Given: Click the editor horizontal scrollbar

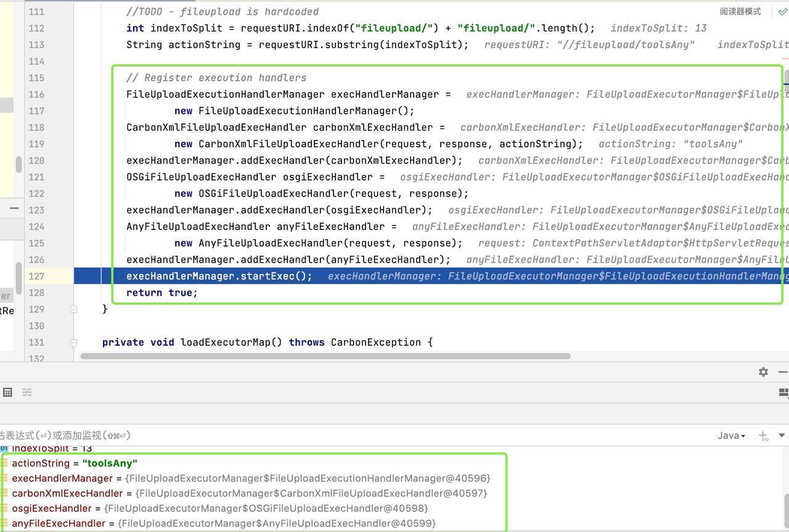Looking at the screenshot, I should pyautogui.click(x=325, y=356).
